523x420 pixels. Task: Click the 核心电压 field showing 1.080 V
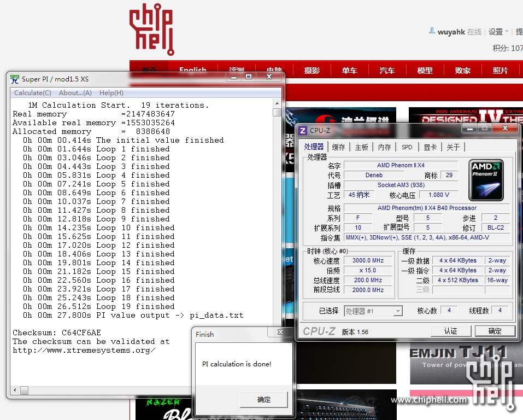[439, 195]
